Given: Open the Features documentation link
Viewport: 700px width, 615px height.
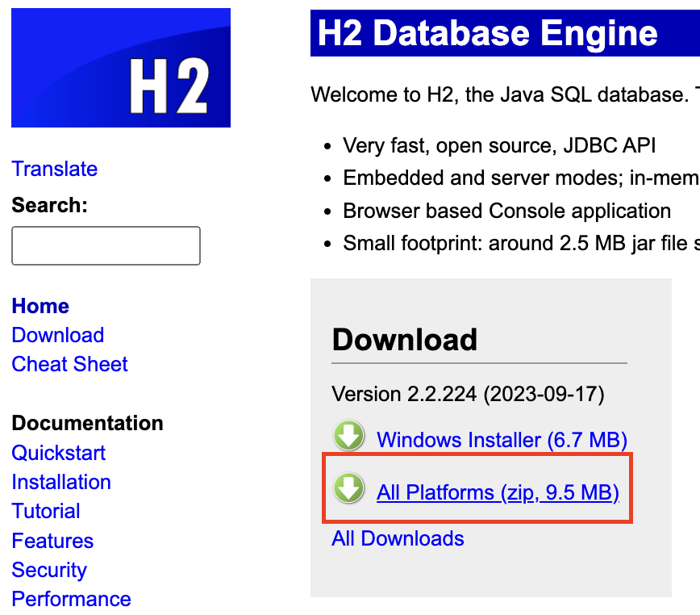Looking at the screenshot, I should click(x=52, y=541).
